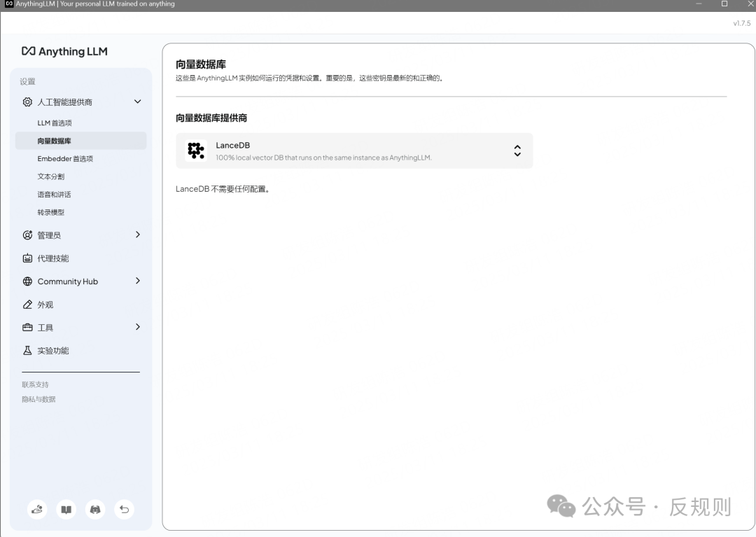Click the support hand-heart footer icon
This screenshot has width=756, height=537.
click(x=37, y=509)
